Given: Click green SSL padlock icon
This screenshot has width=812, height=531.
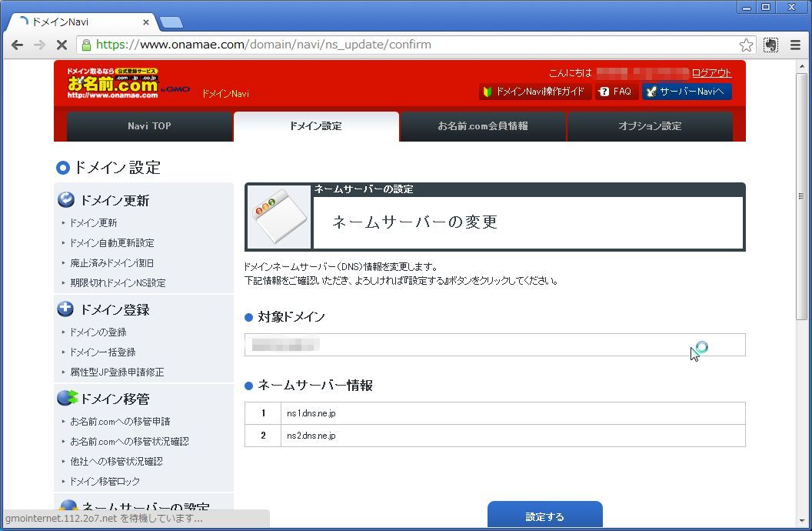Looking at the screenshot, I should [86, 45].
